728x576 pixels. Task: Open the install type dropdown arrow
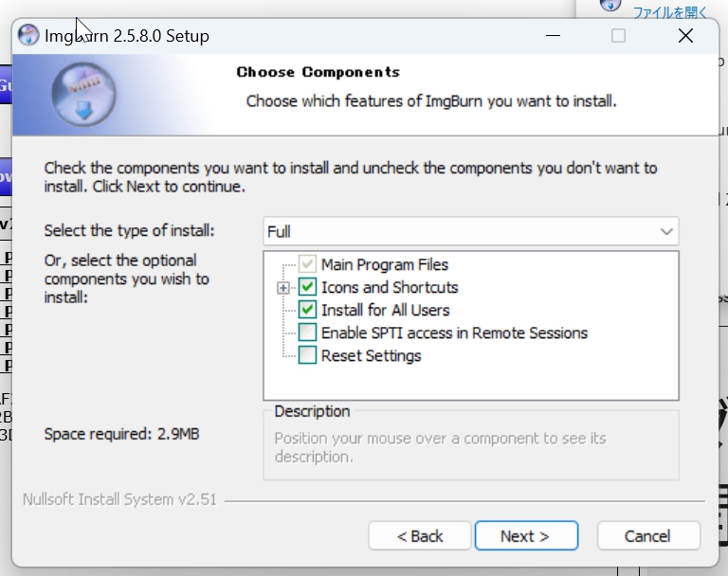666,231
